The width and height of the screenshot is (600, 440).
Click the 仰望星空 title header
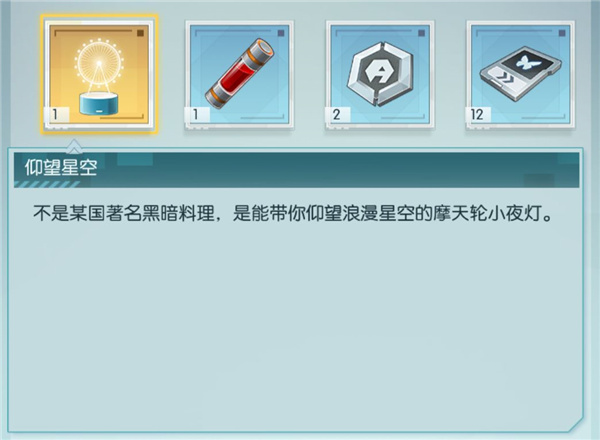click(61, 168)
